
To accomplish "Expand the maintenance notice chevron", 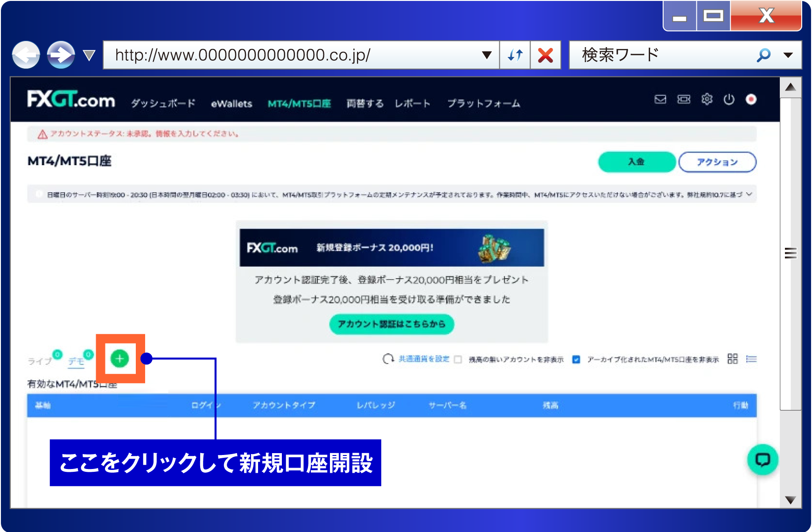I will 749,194.
